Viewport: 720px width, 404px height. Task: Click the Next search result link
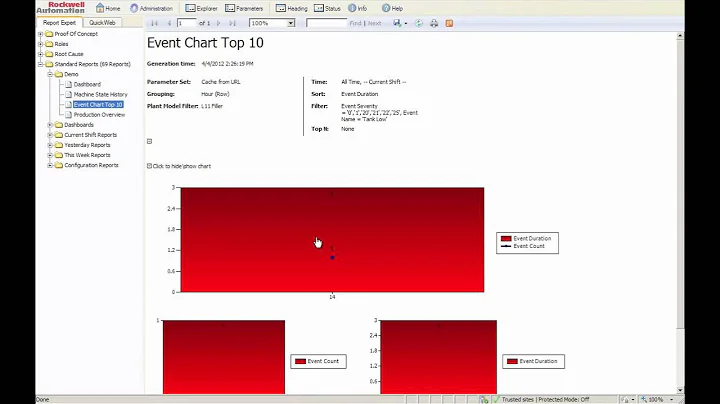pos(374,23)
